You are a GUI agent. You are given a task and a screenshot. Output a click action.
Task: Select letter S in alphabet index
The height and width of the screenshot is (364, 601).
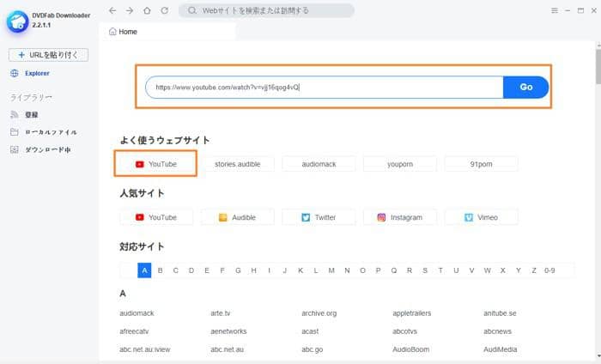tap(425, 270)
